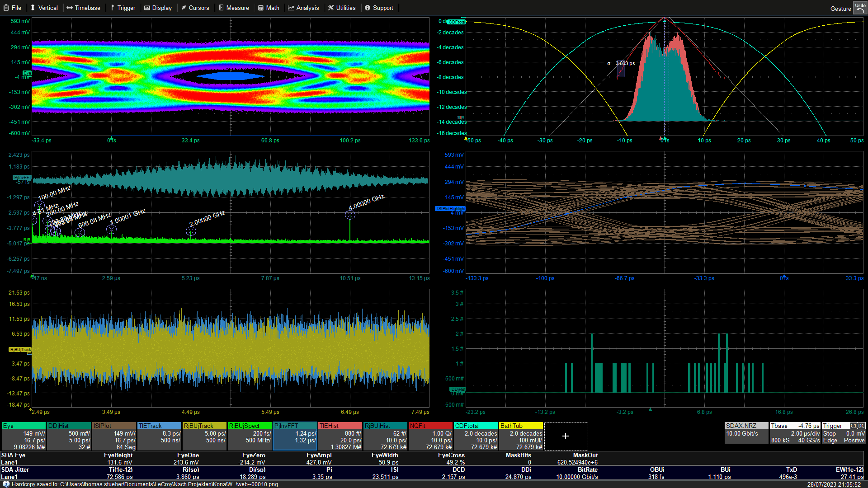Click the plus box to add a trace
This screenshot has width=868, height=488.
coord(566,436)
